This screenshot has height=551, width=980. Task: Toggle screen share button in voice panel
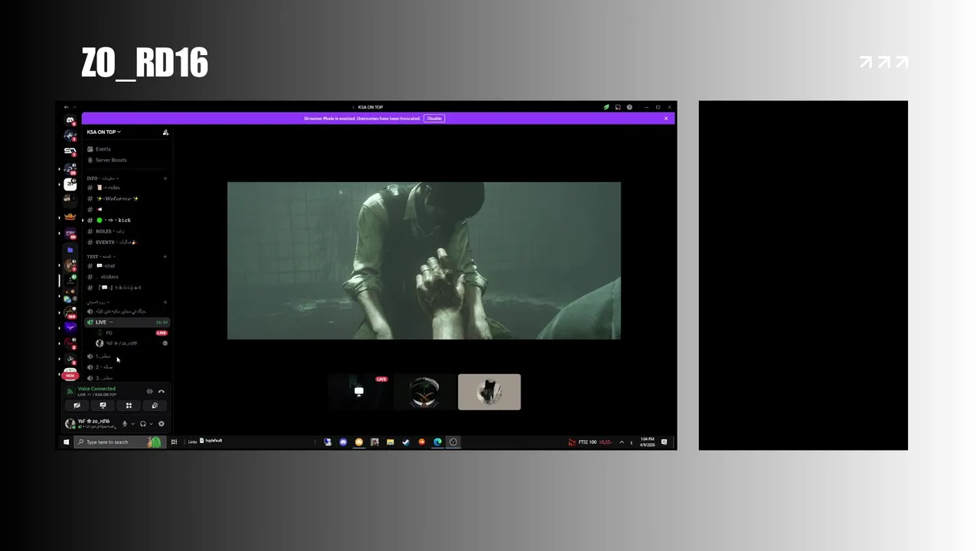coord(103,406)
